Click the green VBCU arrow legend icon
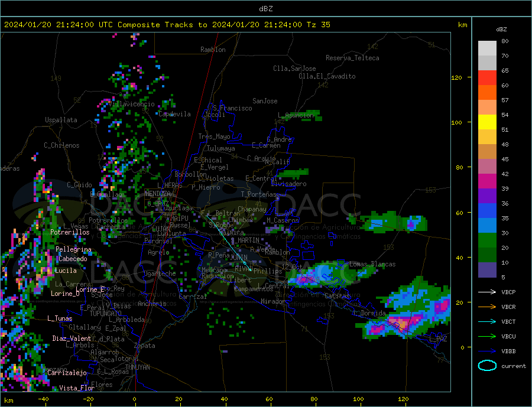 (x=487, y=337)
